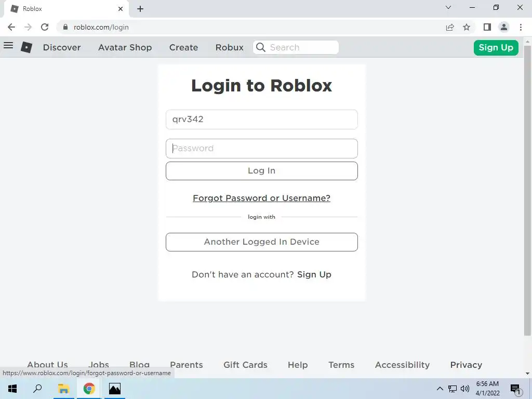Minimize the Chrome window

tap(472, 7)
